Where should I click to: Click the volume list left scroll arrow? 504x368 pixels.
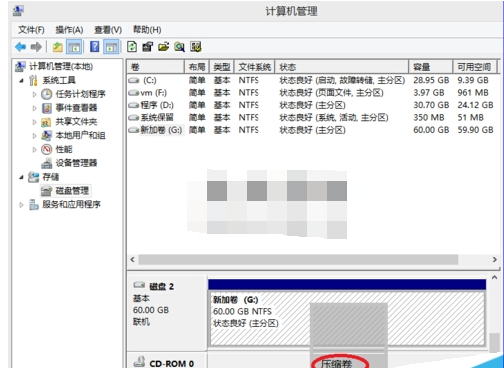[x=132, y=259]
